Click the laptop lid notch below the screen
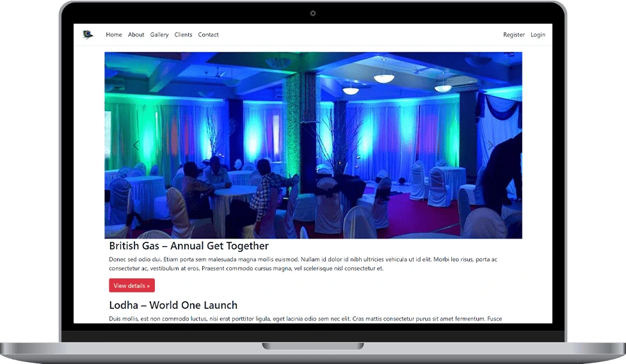This screenshot has width=626, height=364. [x=312, y=346]
